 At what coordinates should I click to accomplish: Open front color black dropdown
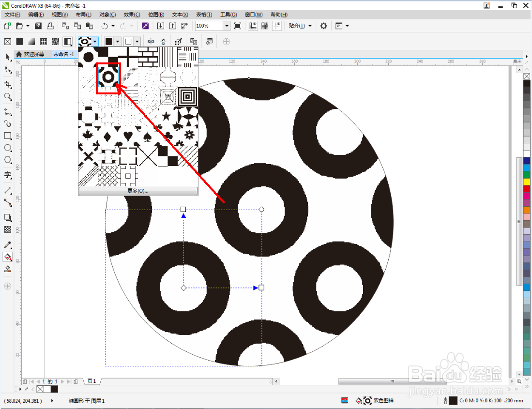(x=118, y=41)
